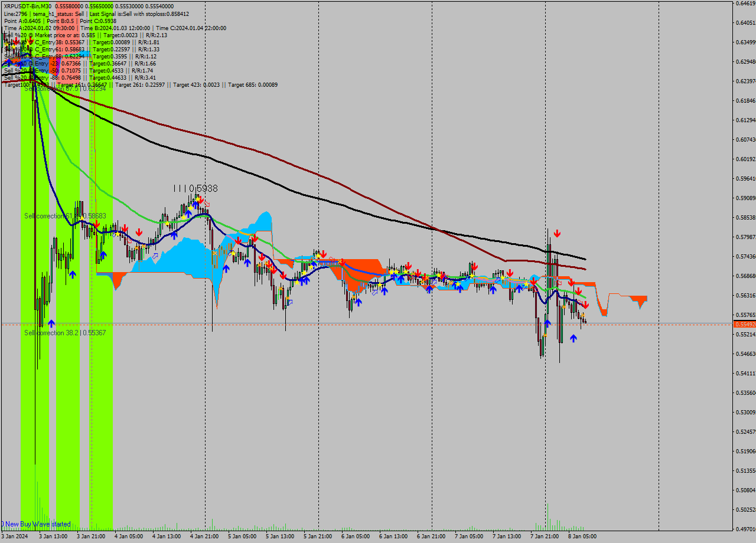Click the price scale label starting 0.5743

(x=745, y=257)
